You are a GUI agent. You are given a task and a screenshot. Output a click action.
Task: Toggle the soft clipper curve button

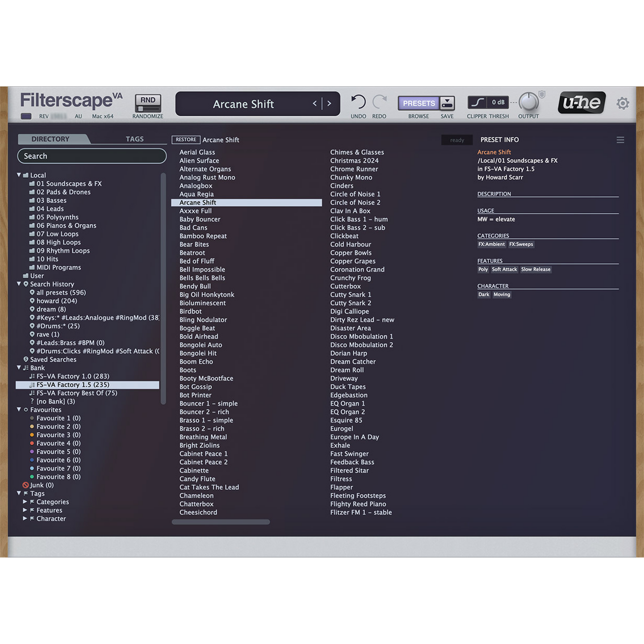tap(477, 103)
